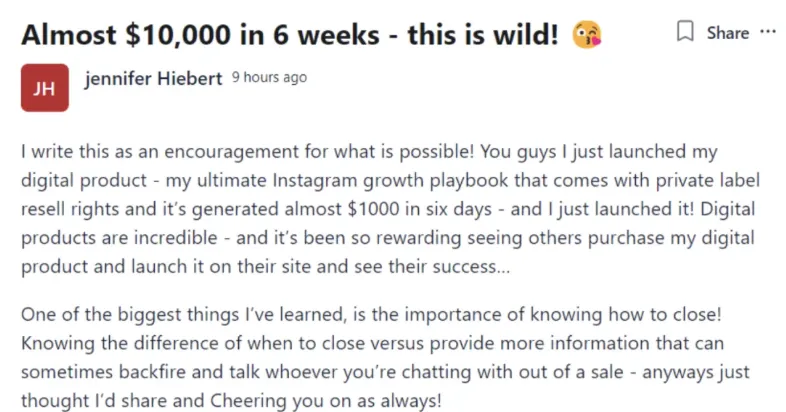Image resolution: width=786 pixels, height=412 pixels.
Task: Click the closing words 'Cheering you on as always!'
Action: (x=326, y=401)
